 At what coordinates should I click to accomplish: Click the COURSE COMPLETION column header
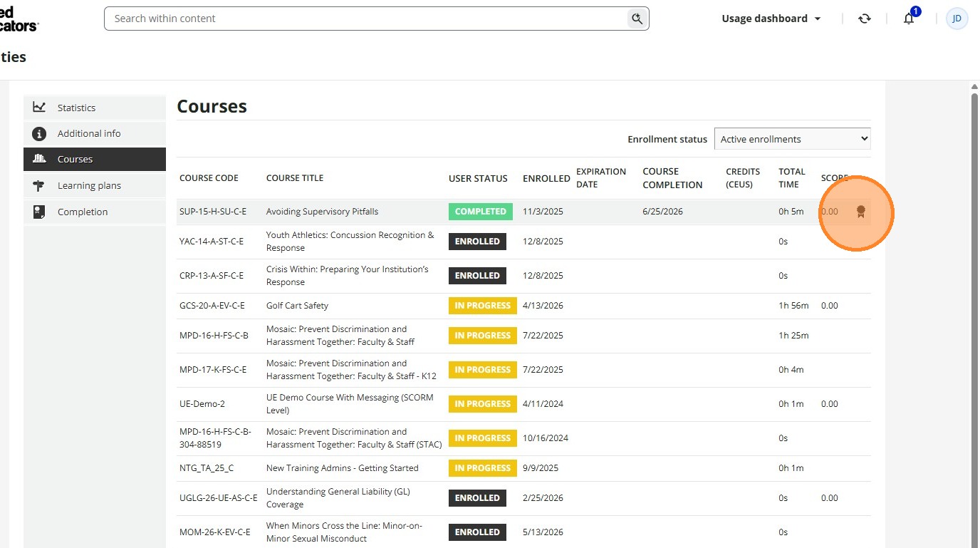click(672, 178)
